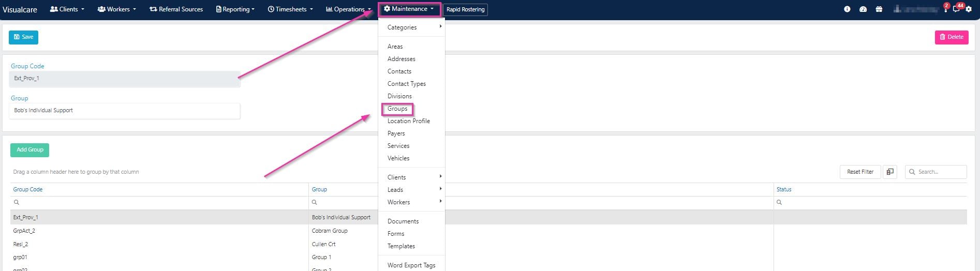Click the Group Code field Ext_Prov_1
The width and height of the screenshot is (980, 271).
(x=125, y=79)
